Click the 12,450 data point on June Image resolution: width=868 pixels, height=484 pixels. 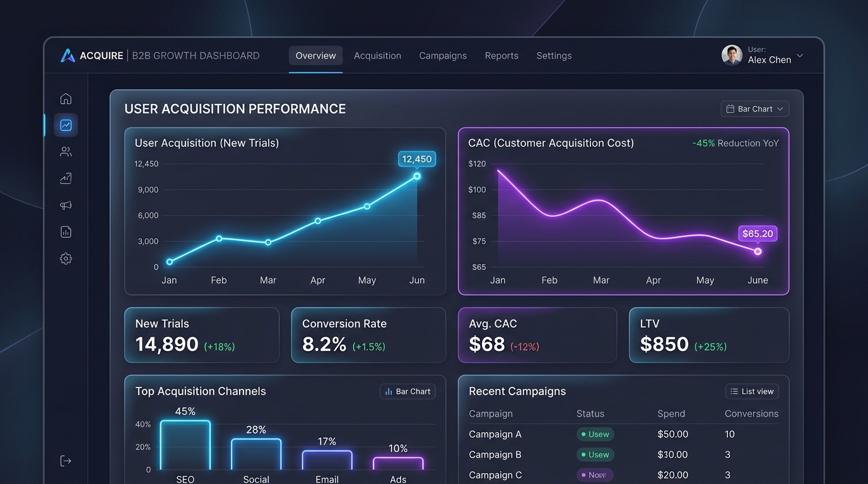click(417, 176)
